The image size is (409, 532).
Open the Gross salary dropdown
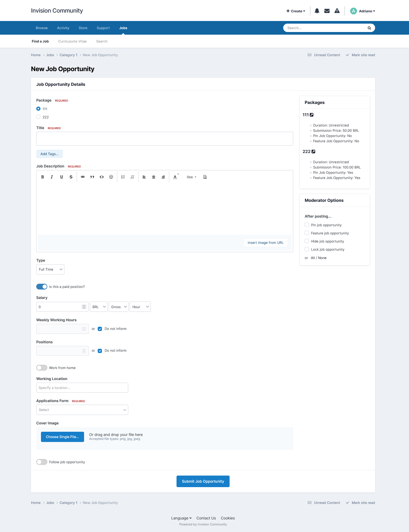click(119, 307)
